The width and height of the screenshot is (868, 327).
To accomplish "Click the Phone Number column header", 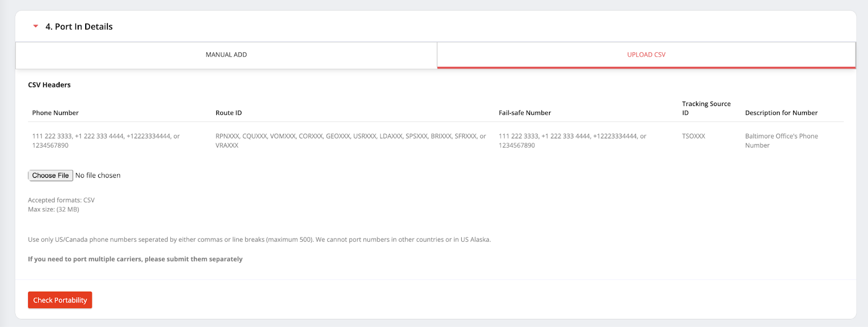I will pos(55,113).
